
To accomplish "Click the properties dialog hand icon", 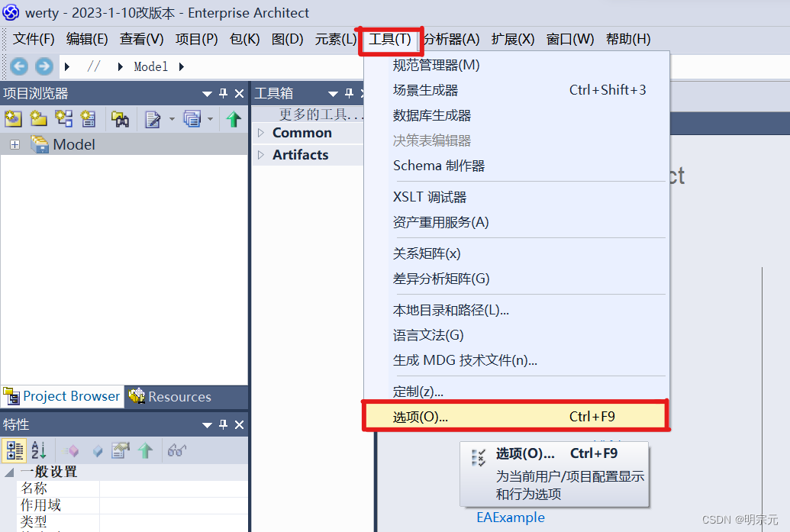I will 121,450.
